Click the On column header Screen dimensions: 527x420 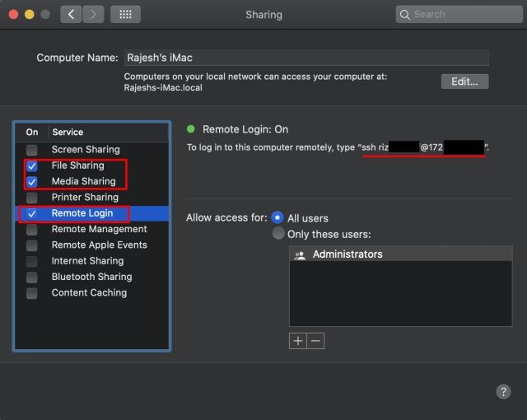tap(32, 132)
